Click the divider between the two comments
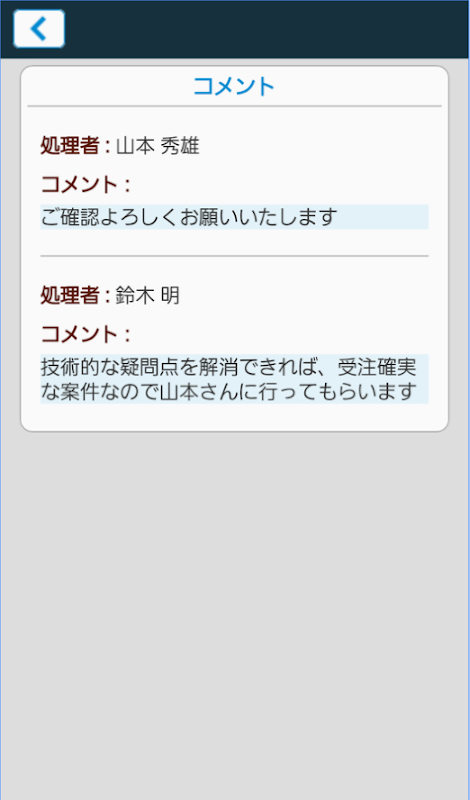The width and height of the screenshot is (470, 800). point(234,256)
